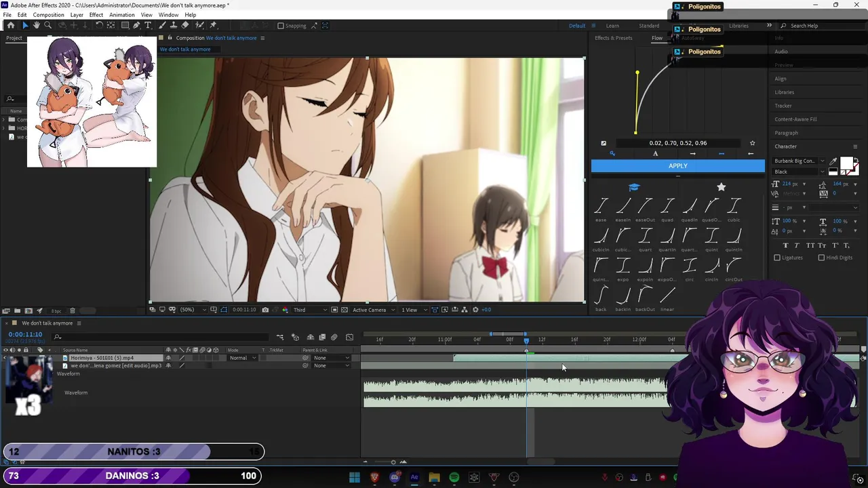Click the timeline zoom slider handle
This screenshot has width=868, height=488.
point(393,462)
